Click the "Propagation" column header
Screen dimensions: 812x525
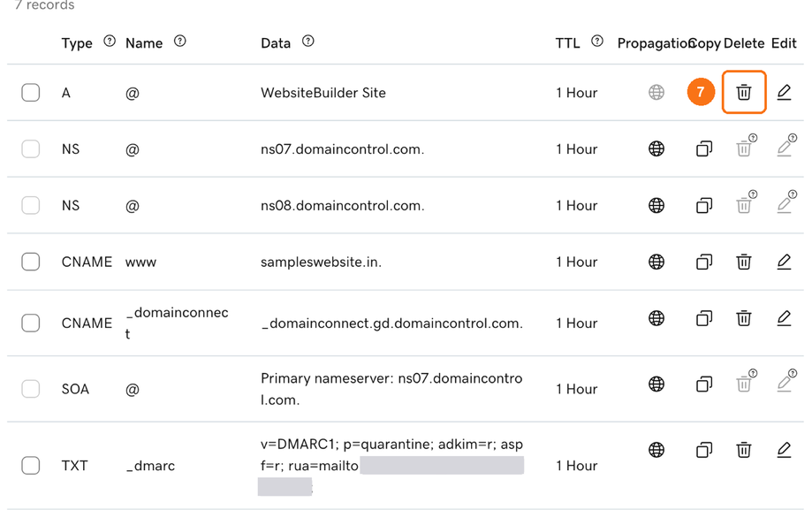(655, 43)
